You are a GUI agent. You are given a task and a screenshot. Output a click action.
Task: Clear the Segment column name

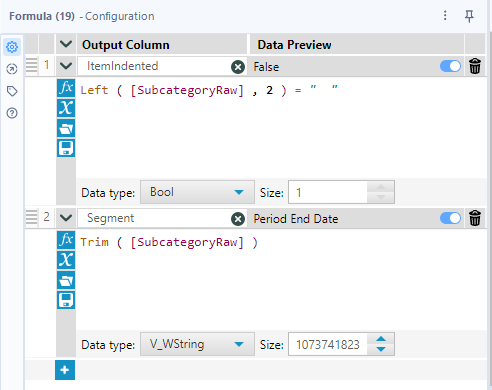point(238,219)
